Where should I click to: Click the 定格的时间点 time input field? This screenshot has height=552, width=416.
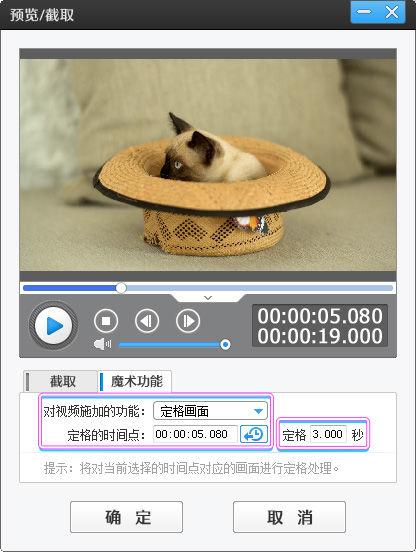[195, 434]
